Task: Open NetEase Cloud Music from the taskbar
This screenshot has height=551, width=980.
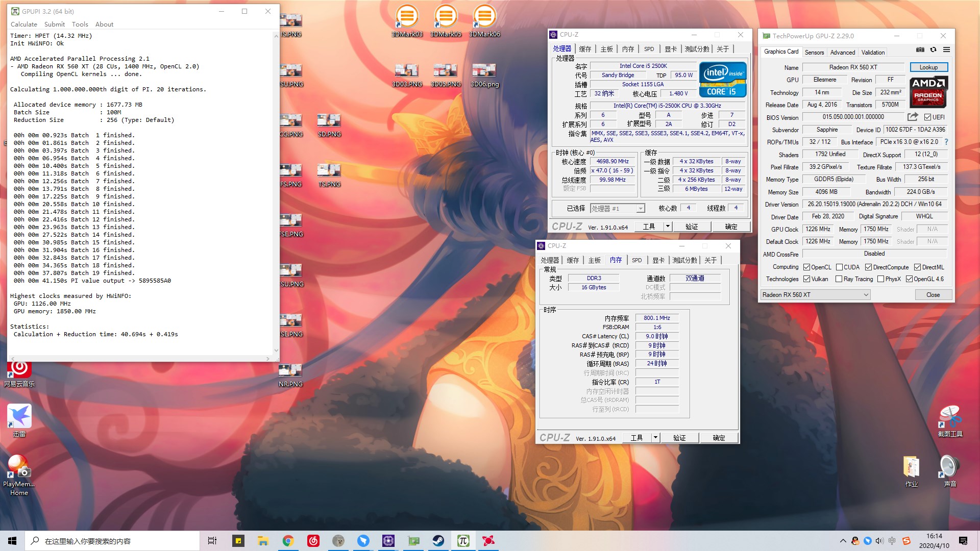Action: (313, 541)
